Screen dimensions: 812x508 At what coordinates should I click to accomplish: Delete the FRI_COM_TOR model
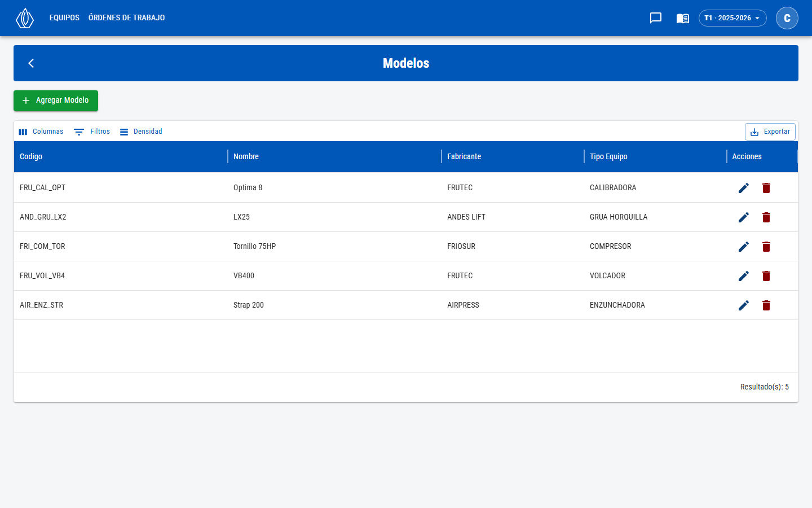[x=766, y=247]
